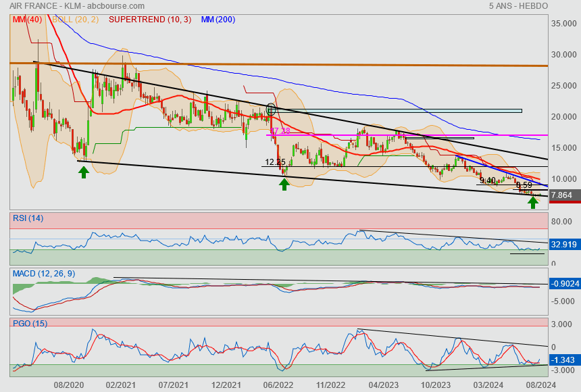
Task: Click the 20.000 price axis label
Action: [564, 117]
